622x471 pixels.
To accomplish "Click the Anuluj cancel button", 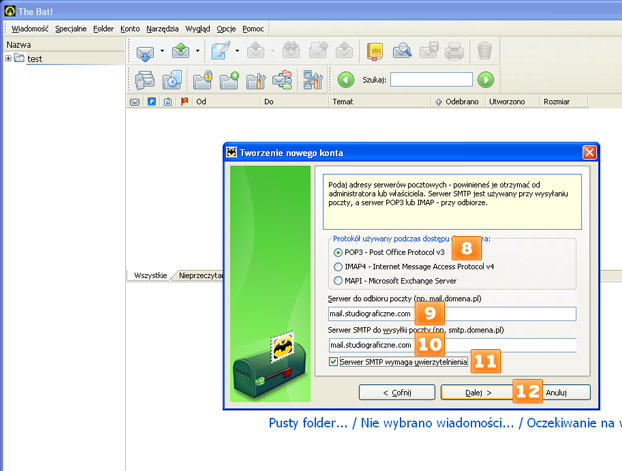I will (556, 392).
